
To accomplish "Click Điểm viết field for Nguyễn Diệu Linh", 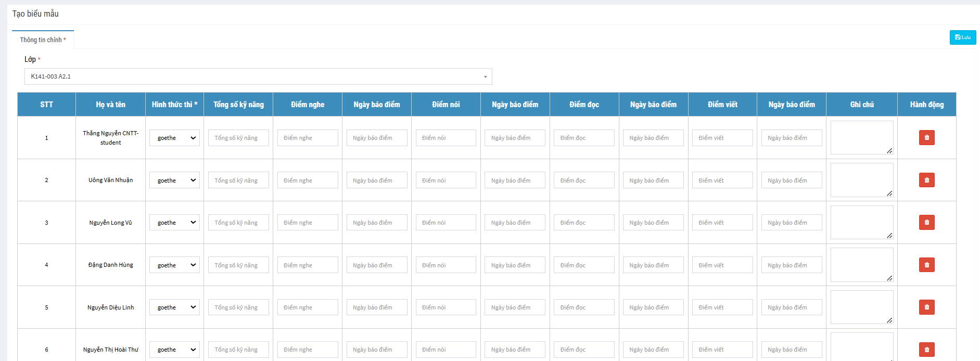I will click(x=722, y=307).
